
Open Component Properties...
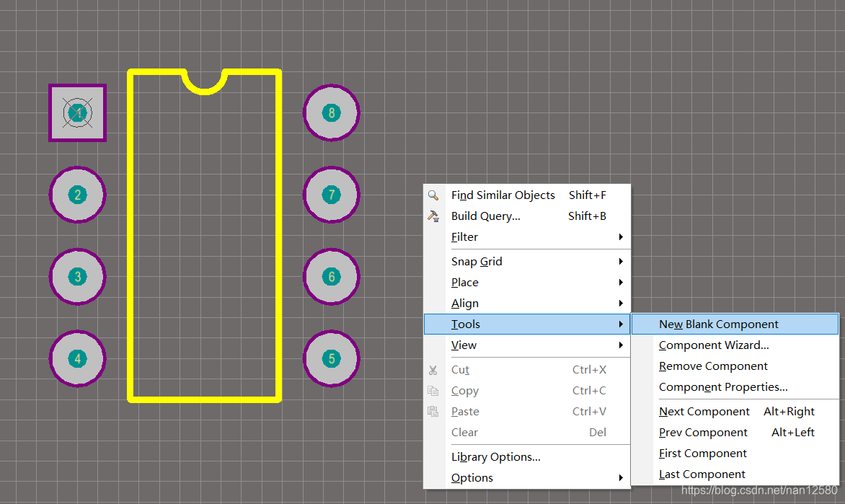[735, 387]
